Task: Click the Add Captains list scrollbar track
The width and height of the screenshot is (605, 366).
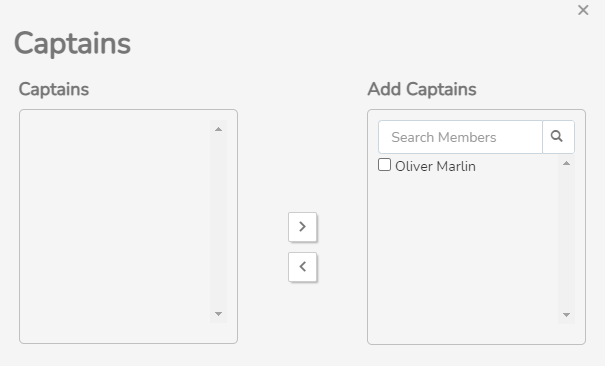Action: point(566,239)
